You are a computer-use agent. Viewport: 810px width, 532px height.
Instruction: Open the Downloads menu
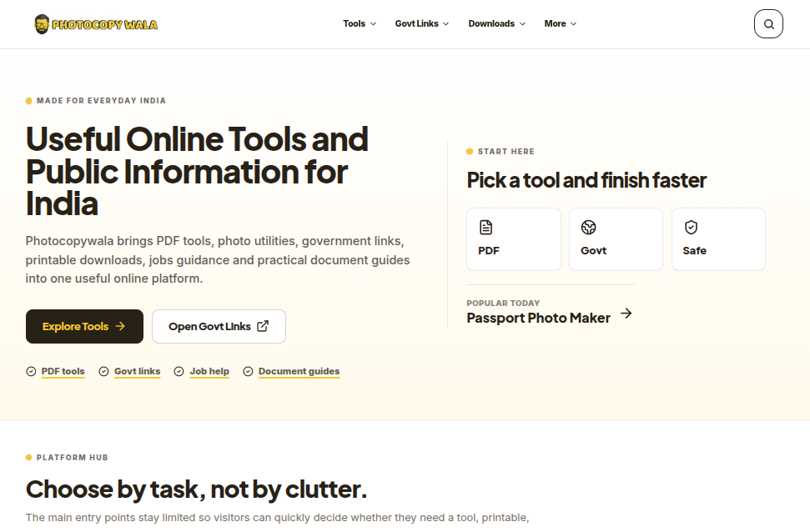tap(497, 23)
